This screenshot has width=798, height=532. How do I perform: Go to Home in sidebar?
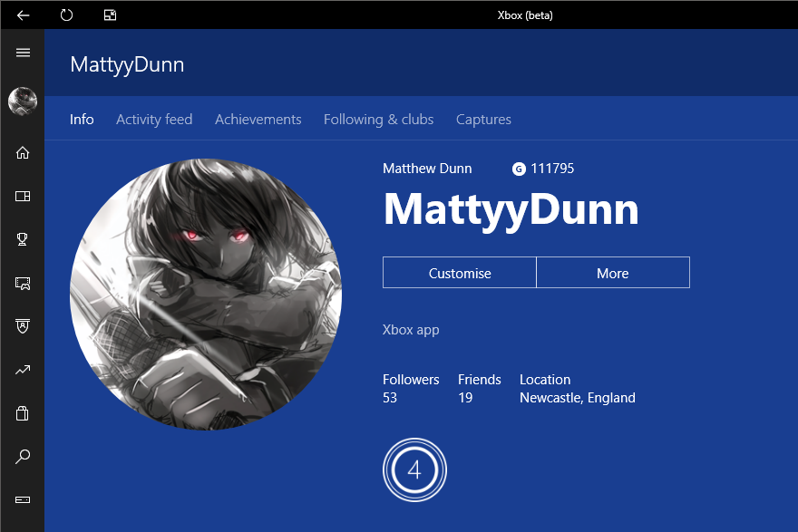click(x=23, y=152)
